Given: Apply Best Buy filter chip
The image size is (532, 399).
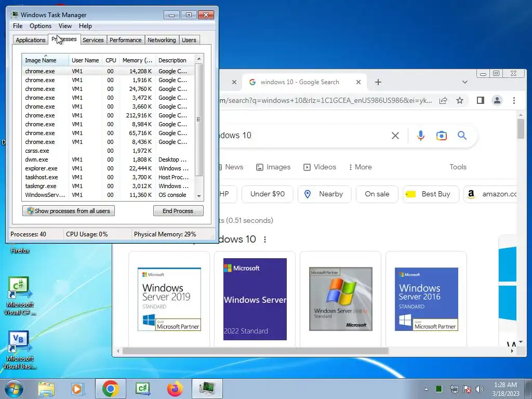Looking at the screenshot, I should (x=431, y=194).
